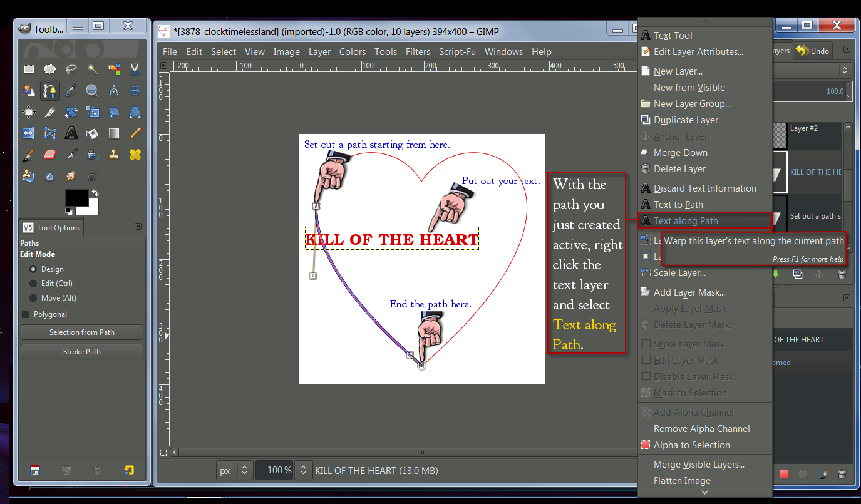The width and height of the screenshot is (861, 504).
Task: Switch to the Eraser tool
Action: coord(49,154)
